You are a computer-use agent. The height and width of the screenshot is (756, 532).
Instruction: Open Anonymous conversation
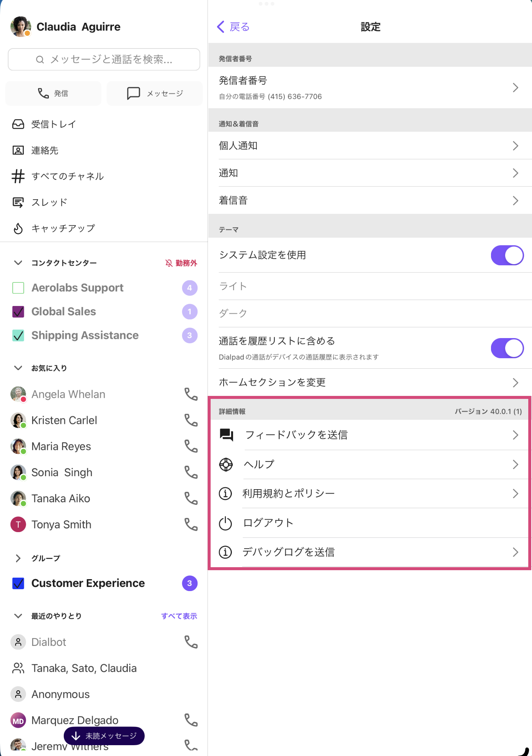60,694
